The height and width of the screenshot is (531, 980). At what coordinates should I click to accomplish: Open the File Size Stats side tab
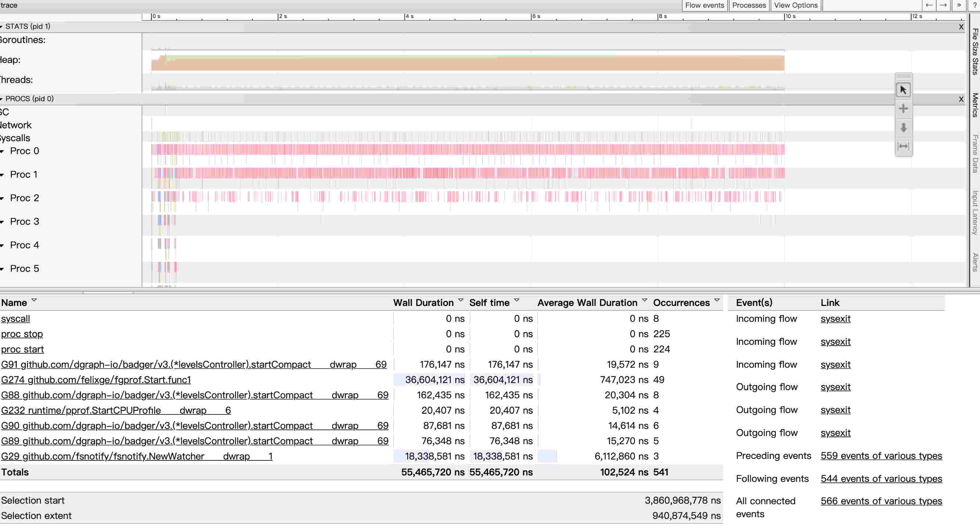click(x=975, y=51)
